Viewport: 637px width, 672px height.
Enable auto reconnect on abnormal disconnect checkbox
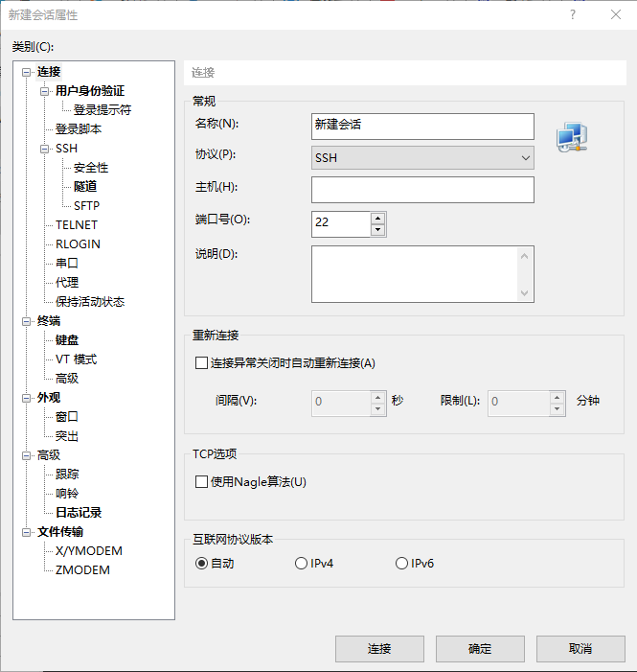point(201,363)
